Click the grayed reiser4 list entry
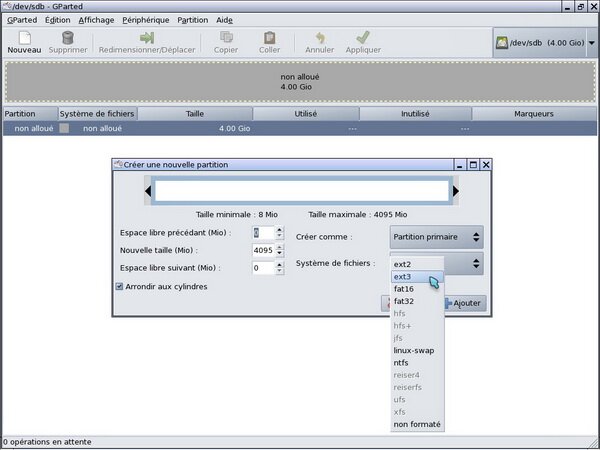The width and height of the screenshot is (600, 450). [417, 375]
